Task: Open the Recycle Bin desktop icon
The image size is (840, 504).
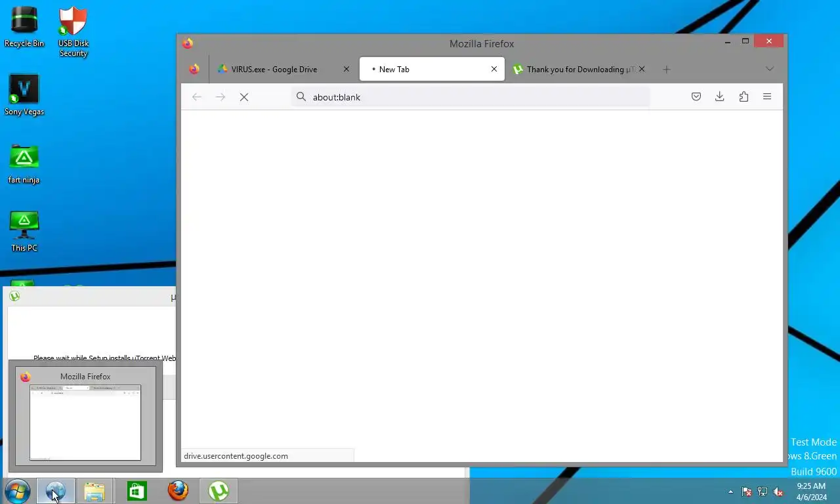Action: click(x=24, y=28)
